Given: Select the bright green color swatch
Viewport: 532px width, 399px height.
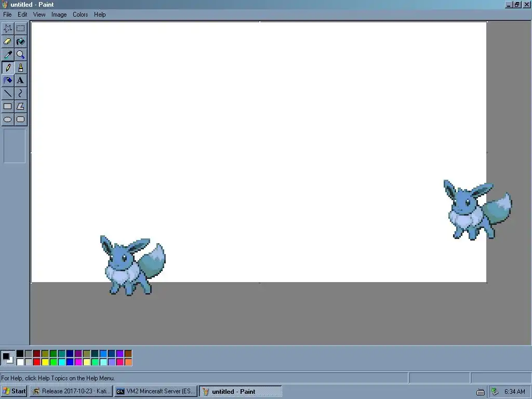Looking at the screenshot, I should pyautogui.click(x=54, y=362).
